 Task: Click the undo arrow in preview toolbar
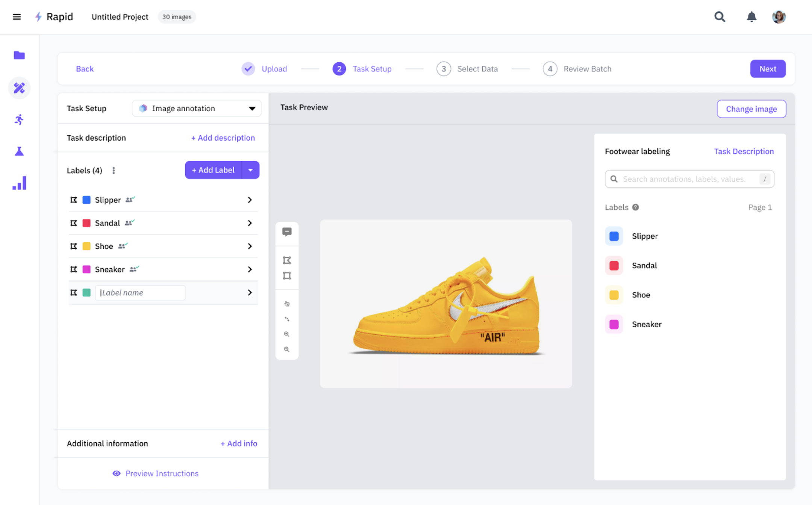[x=287, y=319]
